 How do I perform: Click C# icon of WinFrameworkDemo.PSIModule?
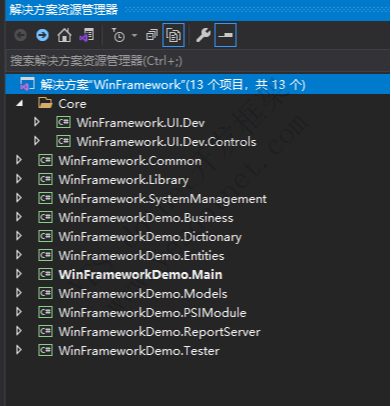(45, 312)
